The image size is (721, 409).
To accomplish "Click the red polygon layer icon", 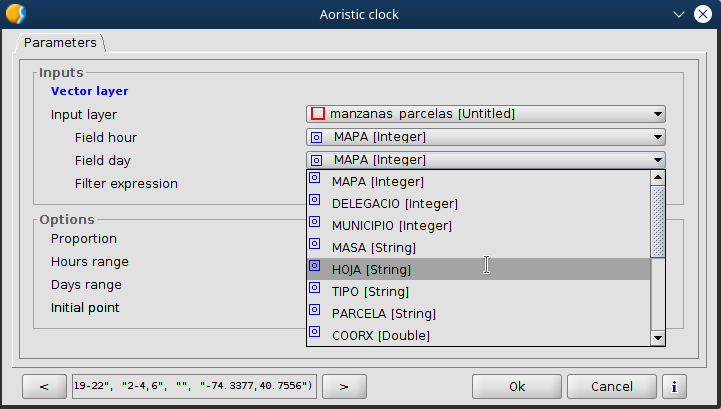I will [318, 114].
